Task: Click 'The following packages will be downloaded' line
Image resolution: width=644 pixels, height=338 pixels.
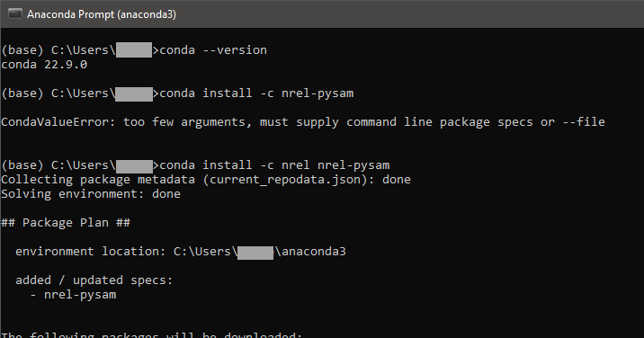Action: pos(151,334)
